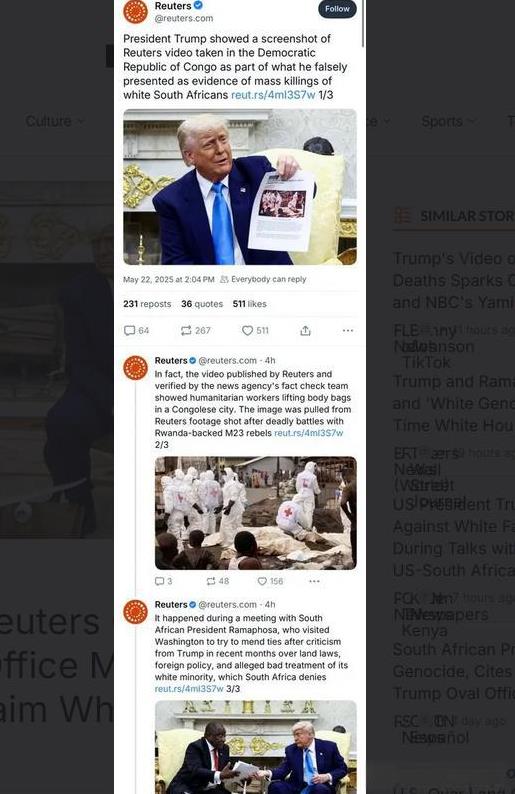
Task: Open more options on the 2/3 post
Action: [x=314, y=581]
